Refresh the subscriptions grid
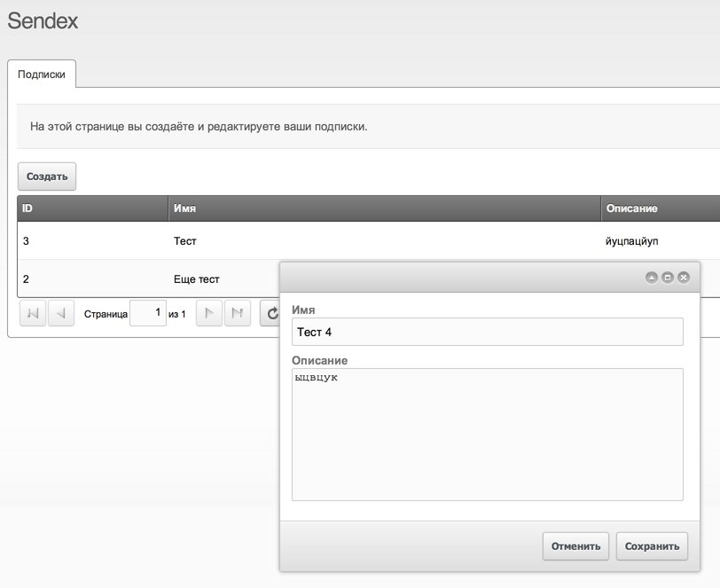Screen dimensions: 720x588 pyautogui.click(x=270, y=314)
